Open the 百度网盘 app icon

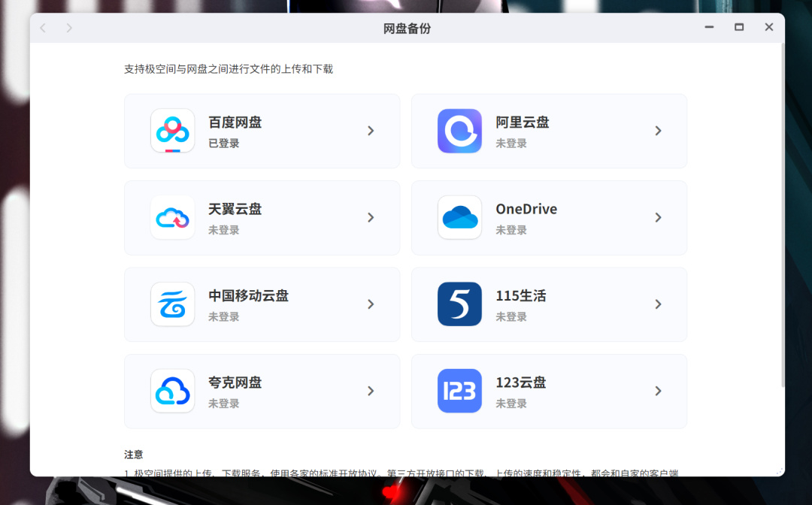click(172, 131)
